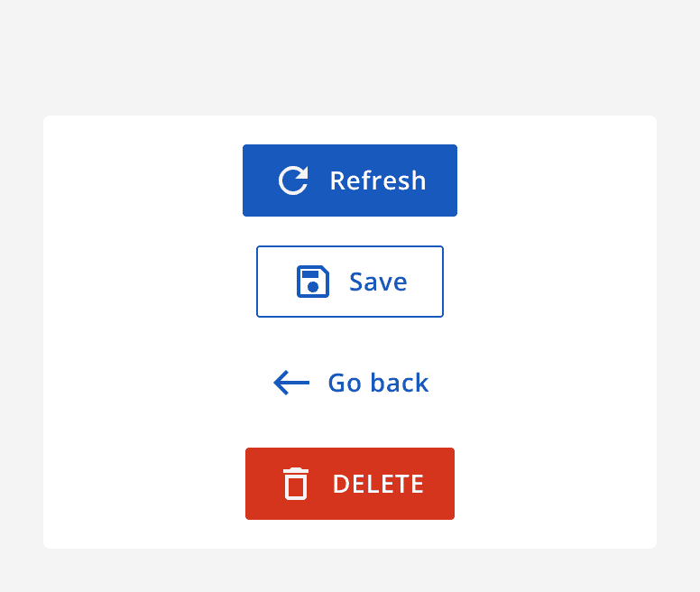Click the "Refresh" text label
700x592 pixels.
tap(377, 180)
